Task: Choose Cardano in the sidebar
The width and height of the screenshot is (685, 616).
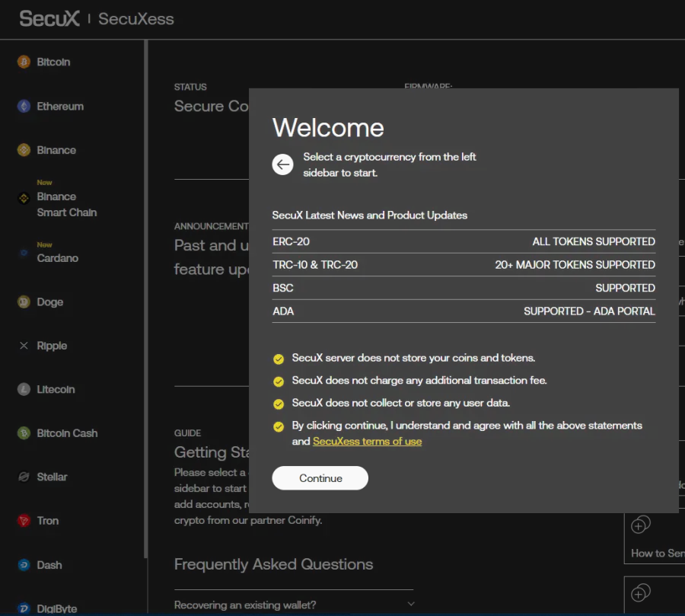Action: (57, 258)
